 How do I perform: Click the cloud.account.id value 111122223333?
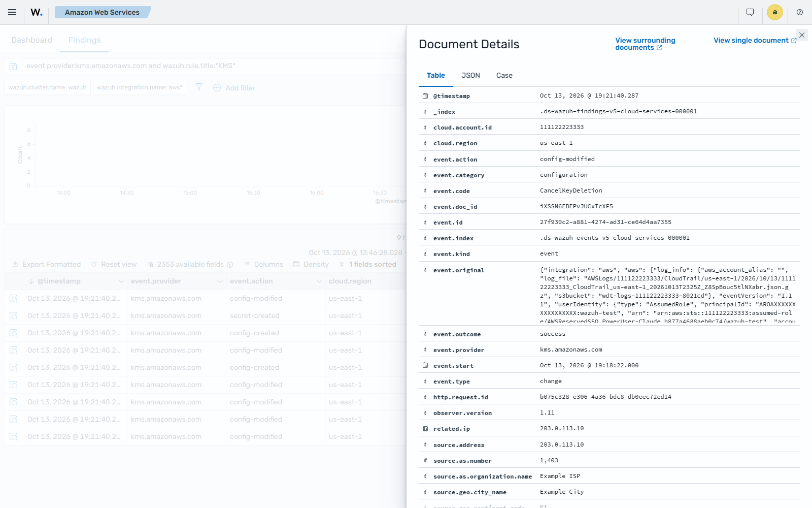pyautogui.click(x=562, y=127)
